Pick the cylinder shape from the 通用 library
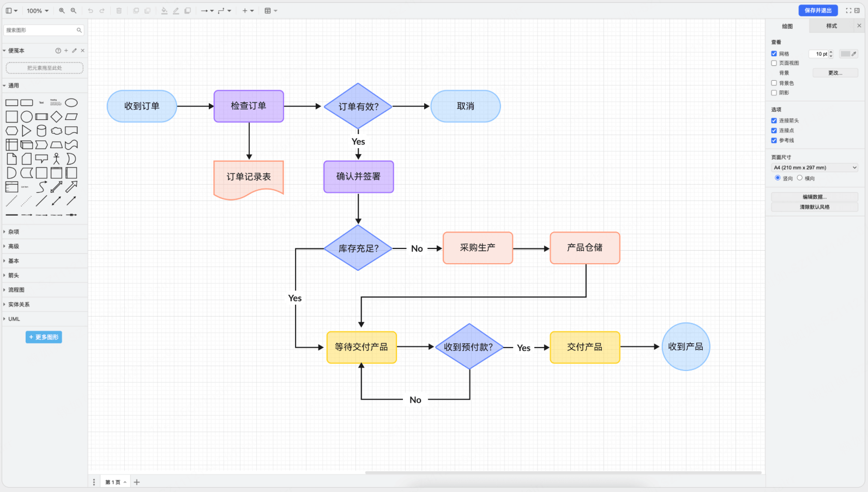 point(41,131)
